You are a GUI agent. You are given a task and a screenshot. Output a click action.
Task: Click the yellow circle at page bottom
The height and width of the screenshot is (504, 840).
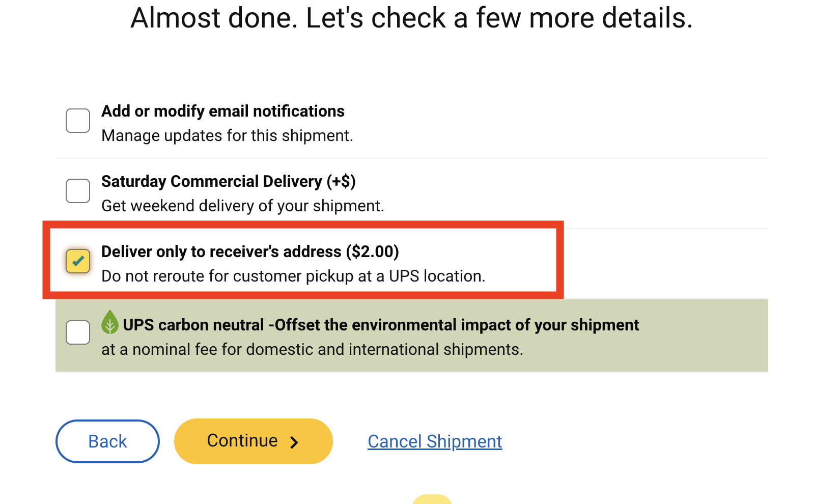[x=432, y=499]
